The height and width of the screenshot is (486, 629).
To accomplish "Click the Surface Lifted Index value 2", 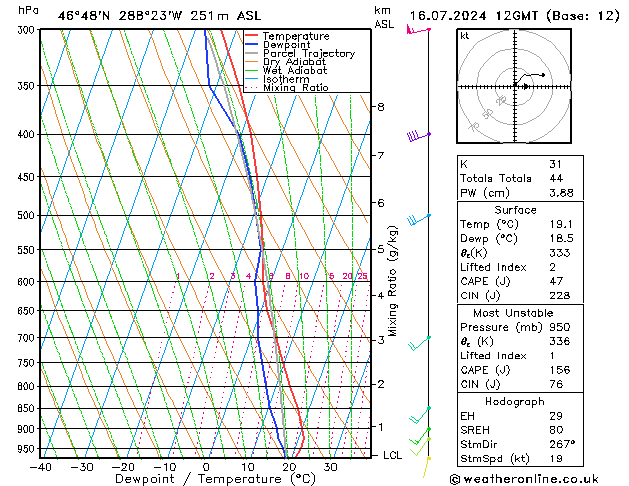I will [552, 267].
